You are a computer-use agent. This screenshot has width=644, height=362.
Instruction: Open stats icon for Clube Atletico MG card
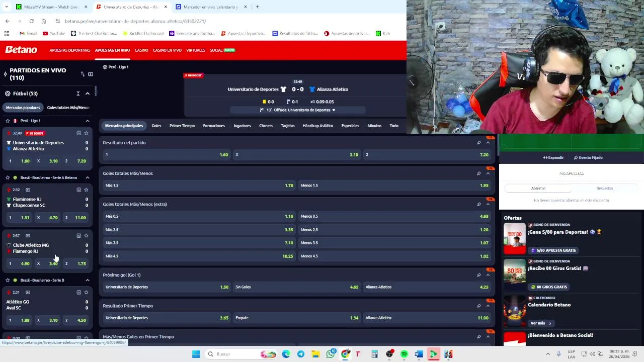pos(78,236)
